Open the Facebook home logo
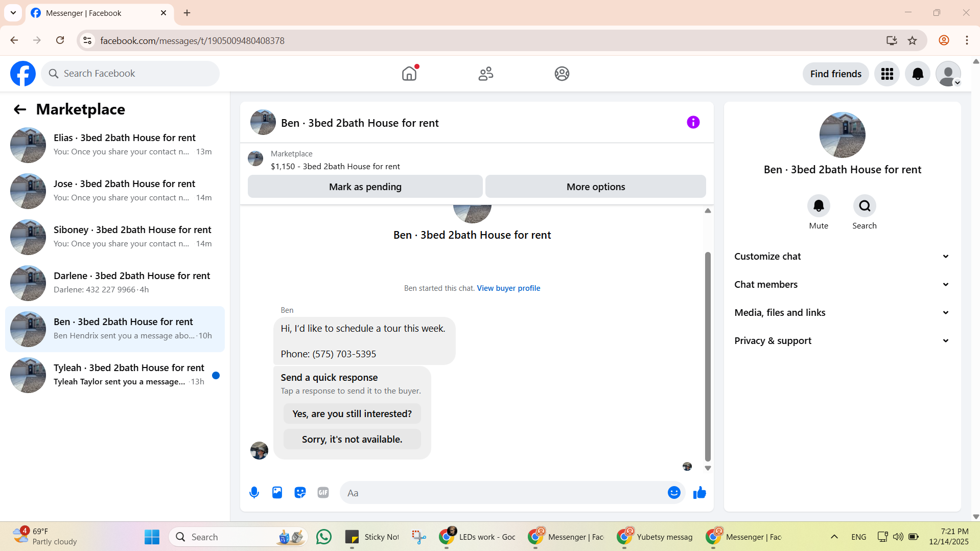Image resolution: width=980 pixels, height=551 pixels. pos(23,74)
